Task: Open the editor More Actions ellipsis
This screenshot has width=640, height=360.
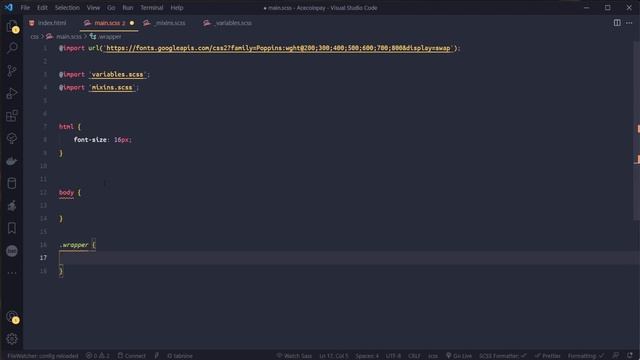Action: pyautogui.click(x=629, y=23)
